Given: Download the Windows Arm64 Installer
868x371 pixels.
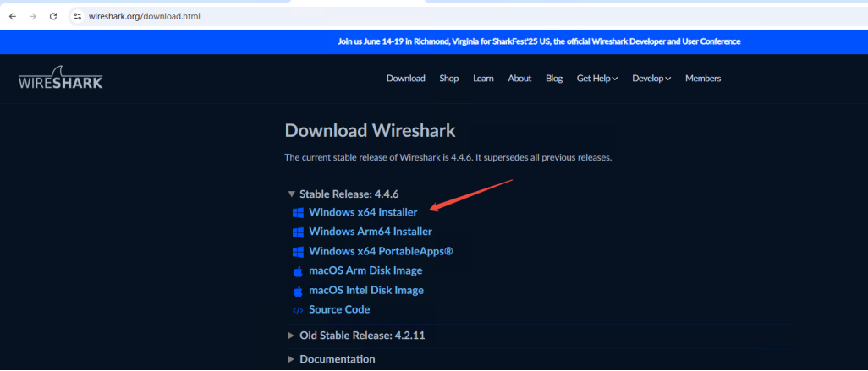Looking at the screenshot, I should [371, 232].
